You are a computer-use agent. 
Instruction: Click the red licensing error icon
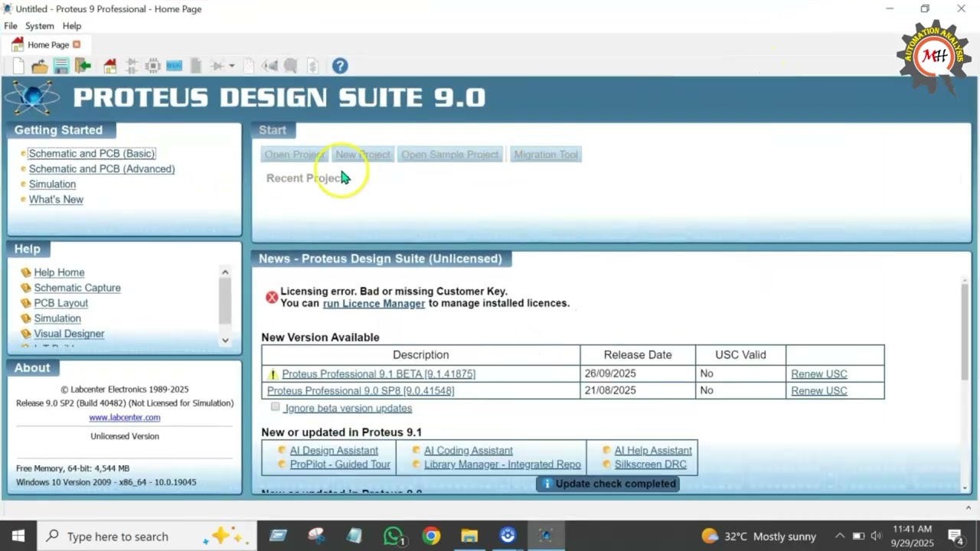tap(272, 297)
